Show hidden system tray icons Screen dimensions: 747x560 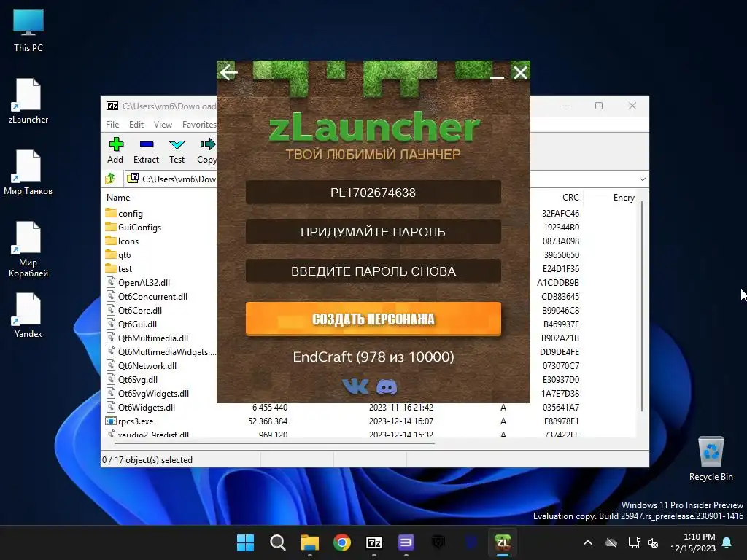pyautogui.click(x=588, y=542)
